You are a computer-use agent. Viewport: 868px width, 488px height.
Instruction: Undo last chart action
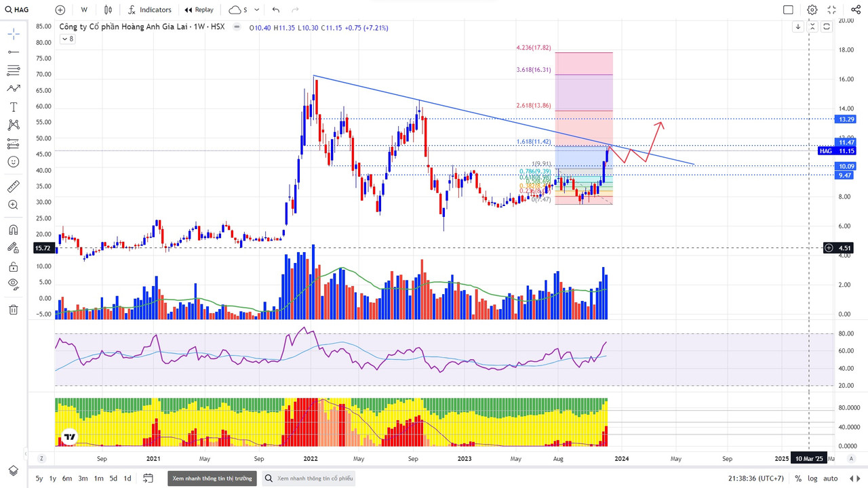tap(275, 9)
